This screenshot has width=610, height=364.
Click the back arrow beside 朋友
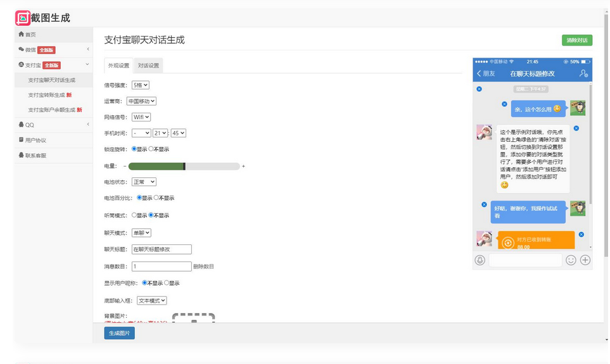(x=479, y=73)
